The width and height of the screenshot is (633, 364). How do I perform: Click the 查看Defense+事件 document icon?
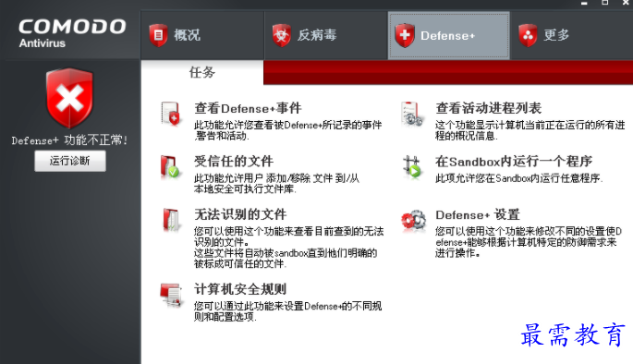click(171, 115)
